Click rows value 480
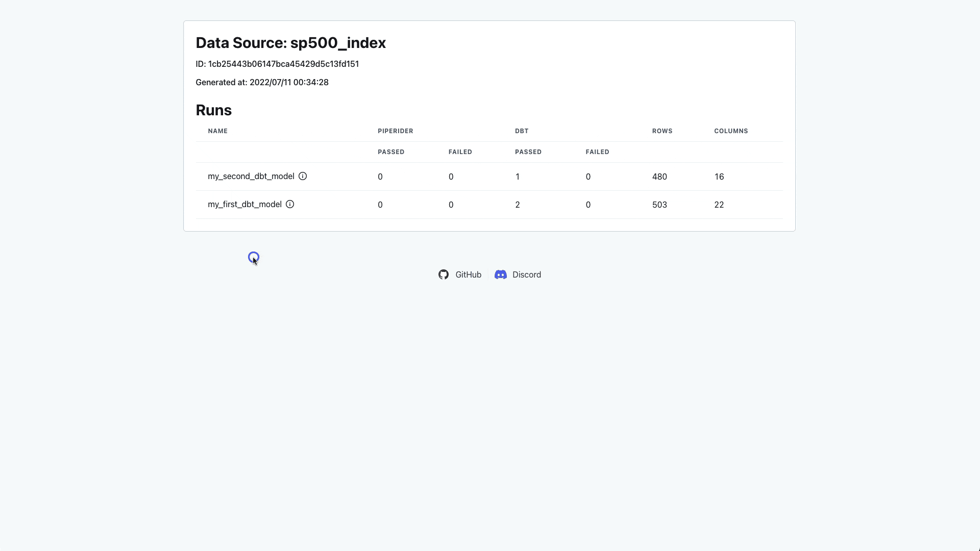Viewport: 980px width, 551px height. tap(659, 177)
